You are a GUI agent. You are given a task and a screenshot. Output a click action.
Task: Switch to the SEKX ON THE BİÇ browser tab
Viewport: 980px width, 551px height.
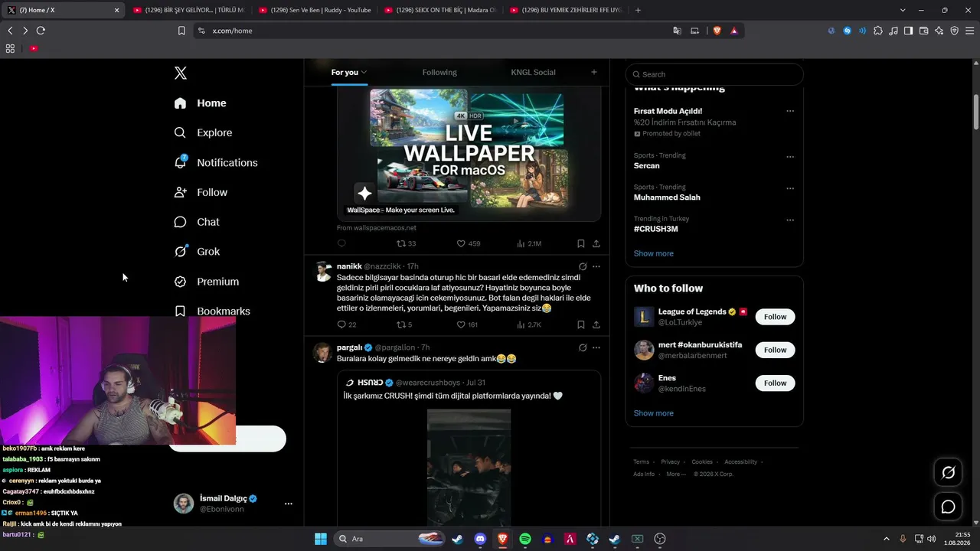tap(440, 10)
